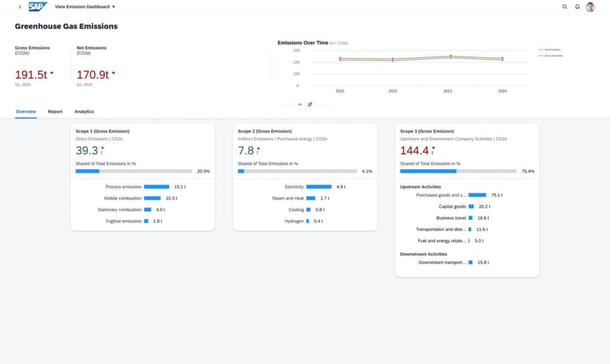
Task: Toggle Net Emissions legend entry
Action: click(552, 50)
